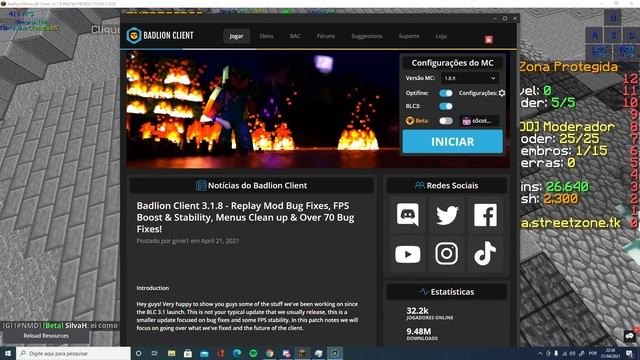
Task: Click the play icon on the banner video
Action: (133, 56)
